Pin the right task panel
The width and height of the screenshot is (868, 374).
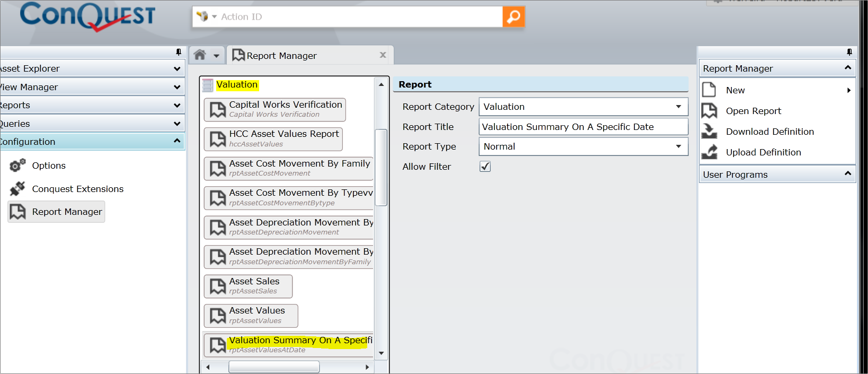tap(849, 52)
